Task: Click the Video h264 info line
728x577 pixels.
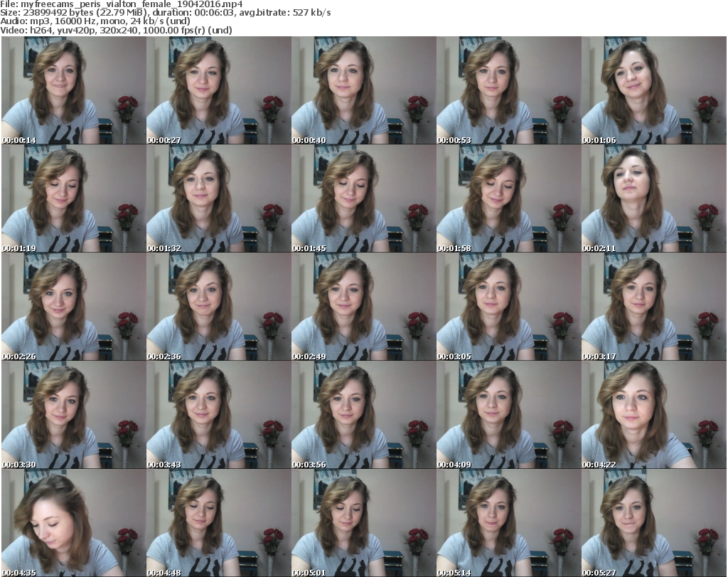Action: pos(116,30)
